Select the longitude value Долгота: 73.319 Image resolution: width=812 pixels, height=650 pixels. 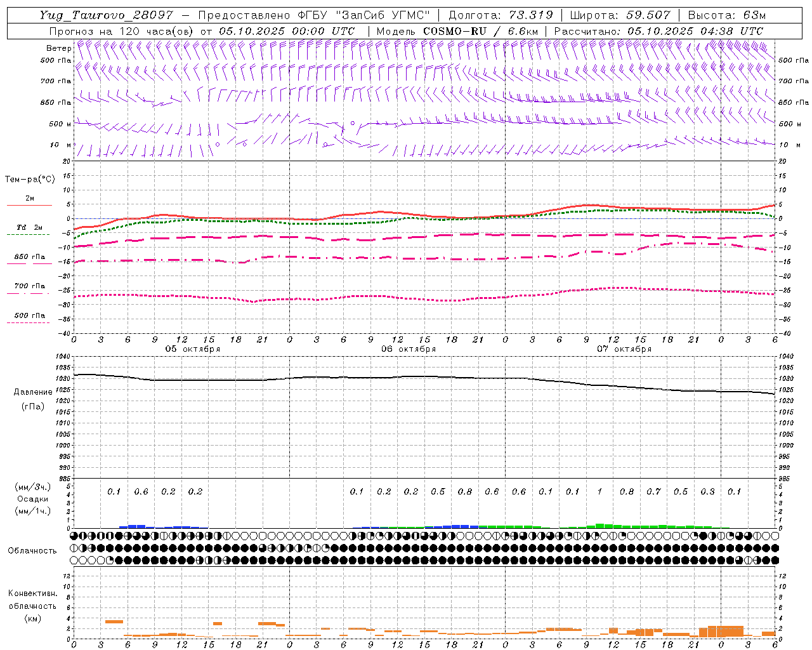pyautogui.click(x=501, y=16)
